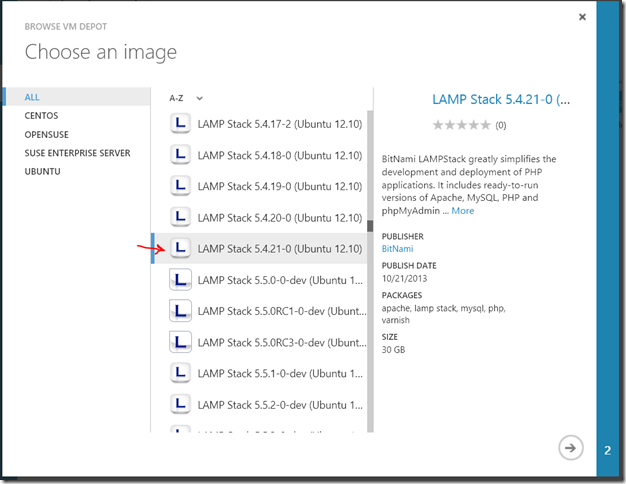Filter images by OPENSUSE

click(46, 134)
